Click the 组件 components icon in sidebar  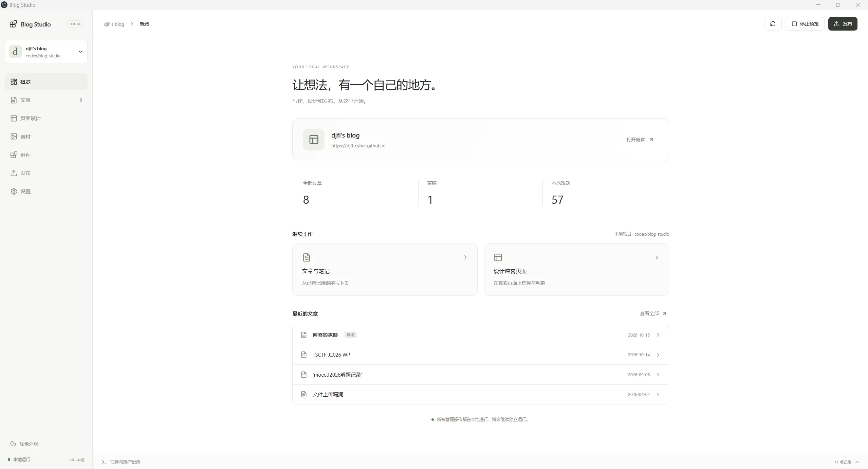click(14, 155)
